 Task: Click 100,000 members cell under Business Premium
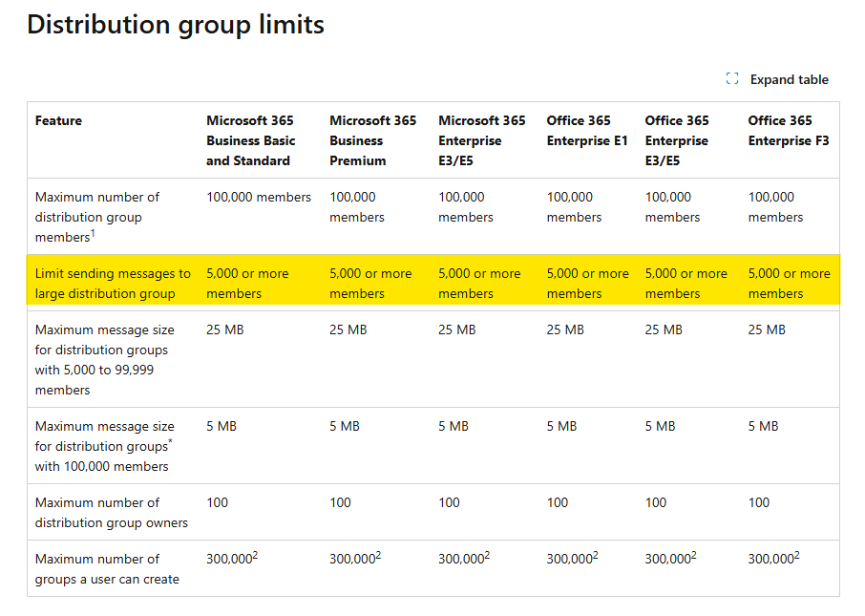coord(357,207)
